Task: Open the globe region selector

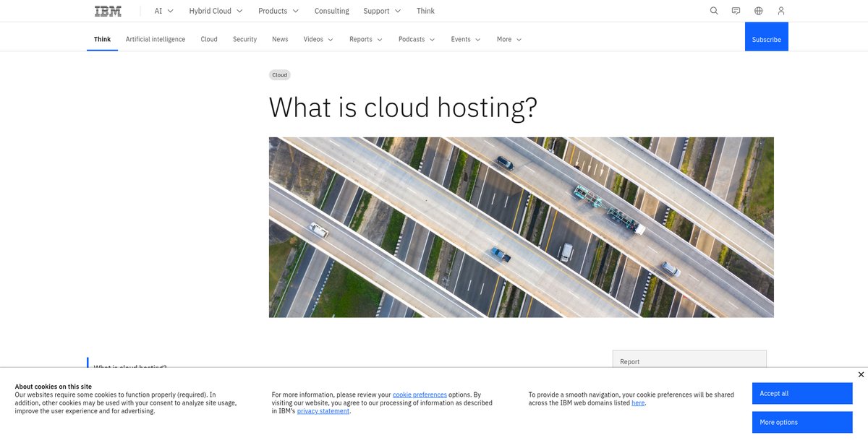Action: 758,11
